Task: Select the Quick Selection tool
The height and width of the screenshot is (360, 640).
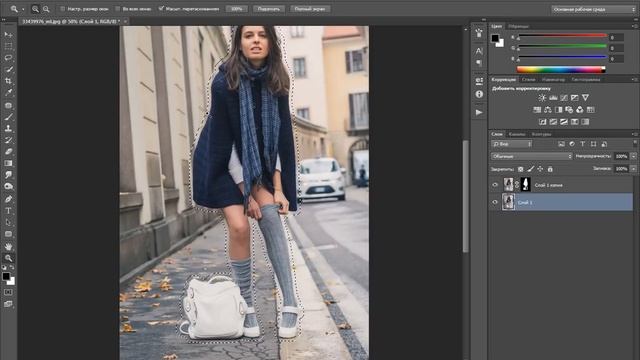Action: coord(8,69)
